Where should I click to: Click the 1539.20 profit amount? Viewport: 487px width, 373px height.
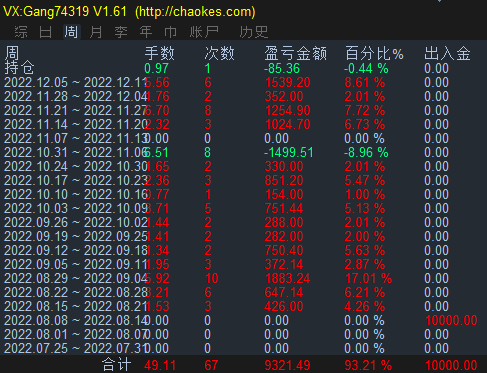pyautogui.click(x=287, y=82)
